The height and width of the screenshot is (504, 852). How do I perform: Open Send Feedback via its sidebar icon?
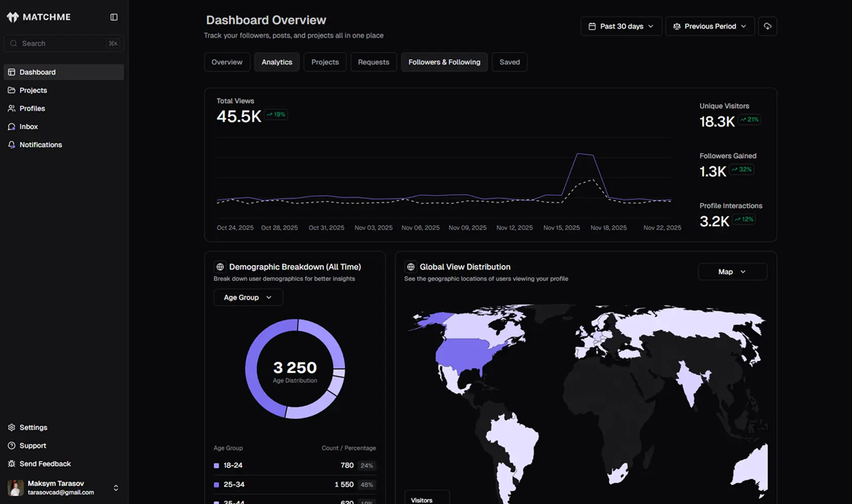point(11,463)
